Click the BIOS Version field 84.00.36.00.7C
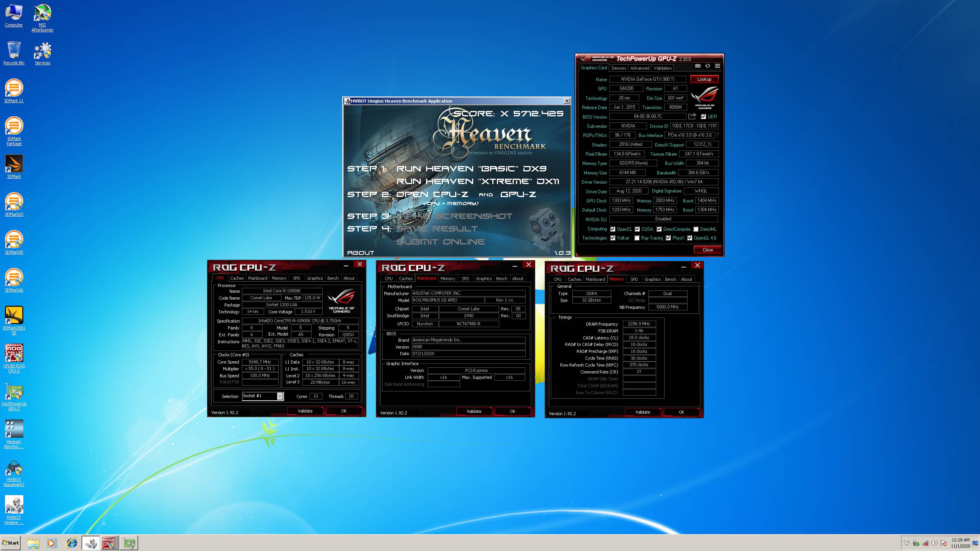 click(x=648, y=116)
